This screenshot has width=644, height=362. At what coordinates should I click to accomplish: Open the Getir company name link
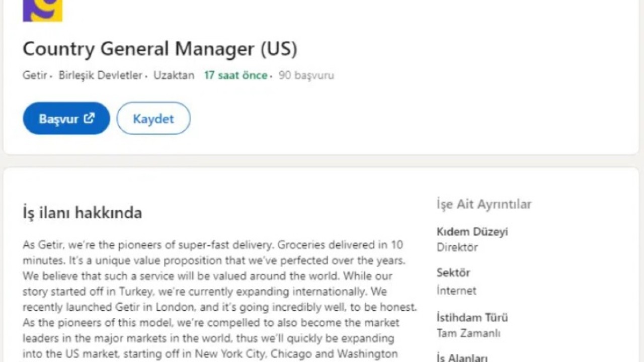click(34, 75)
